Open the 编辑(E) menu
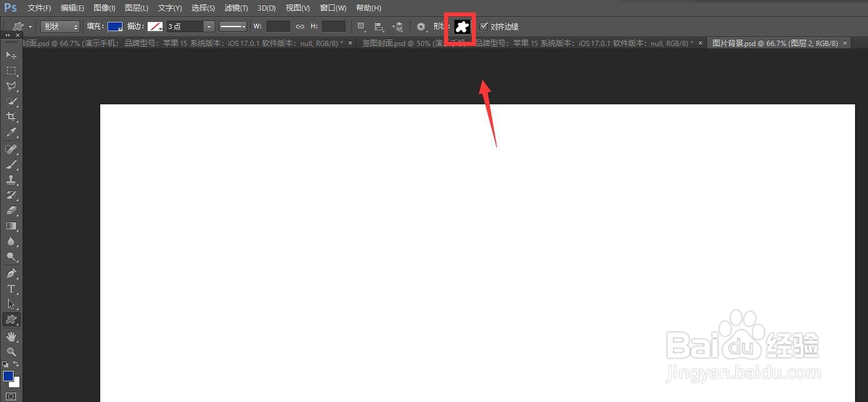 (x=72, y=8)
